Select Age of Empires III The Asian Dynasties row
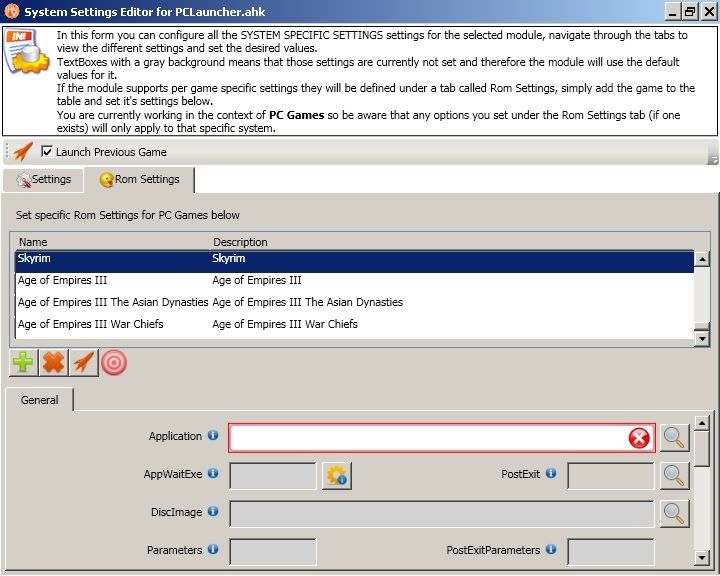This screenshot has width=720, height=576. coord(354,302)
